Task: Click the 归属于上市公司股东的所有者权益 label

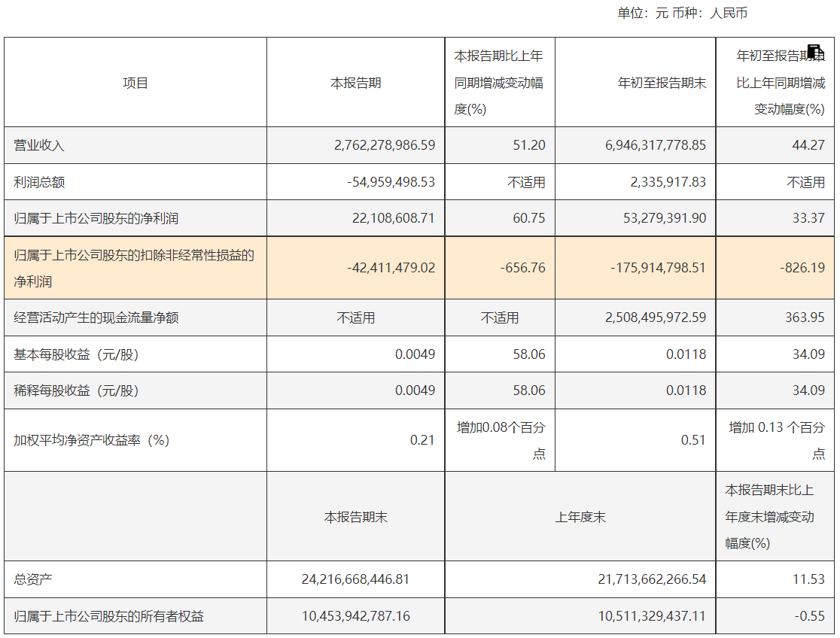Action: tap(108, 617)
